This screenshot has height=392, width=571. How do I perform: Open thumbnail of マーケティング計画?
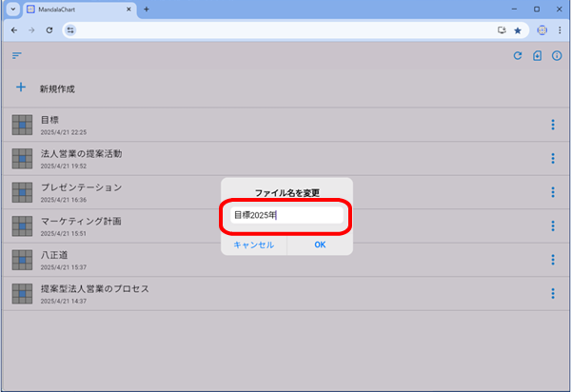click(22, 226)
